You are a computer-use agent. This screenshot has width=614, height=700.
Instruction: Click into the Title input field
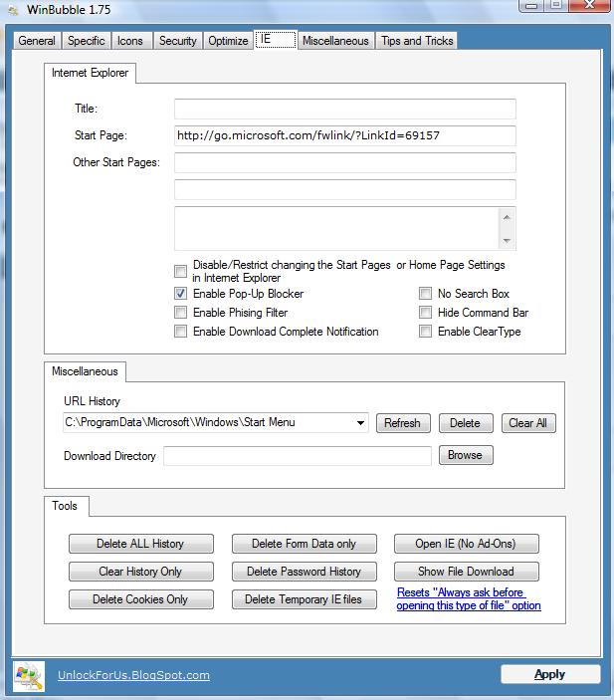(345, 109)
